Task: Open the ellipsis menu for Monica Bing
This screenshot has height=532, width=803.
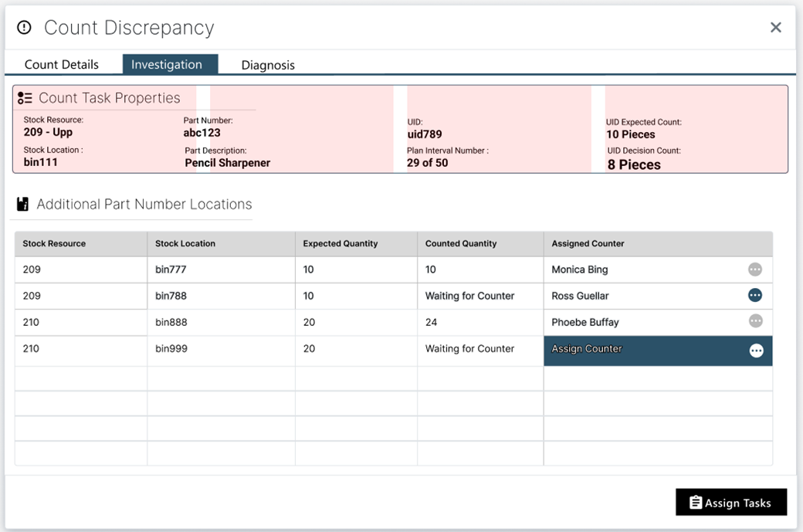Action: point(755,269)
